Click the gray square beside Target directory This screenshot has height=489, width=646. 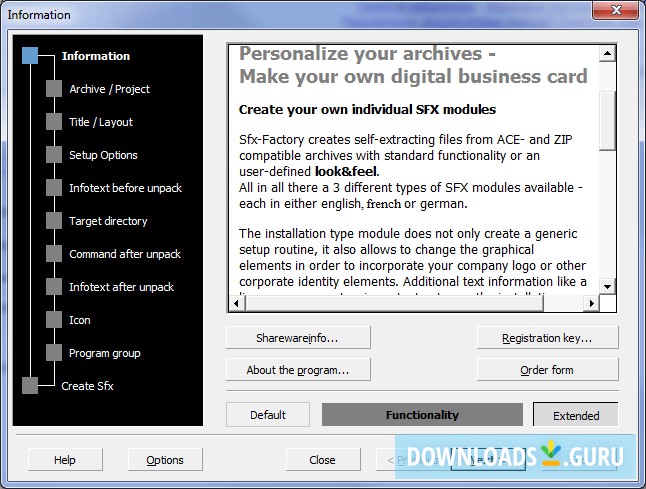pos(54,220)
